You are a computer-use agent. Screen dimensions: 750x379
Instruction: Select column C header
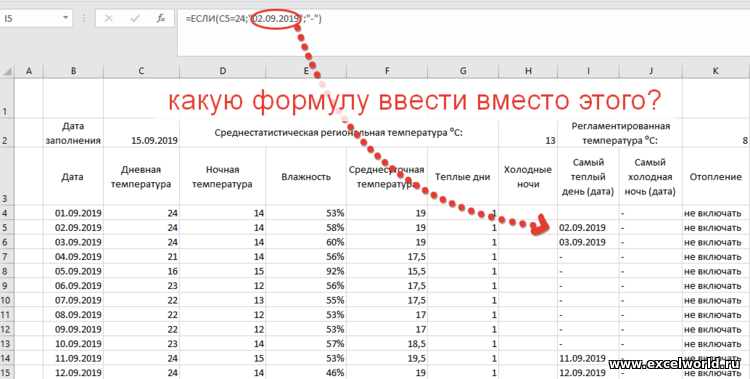pyautogui.click(x=142, y=71)
